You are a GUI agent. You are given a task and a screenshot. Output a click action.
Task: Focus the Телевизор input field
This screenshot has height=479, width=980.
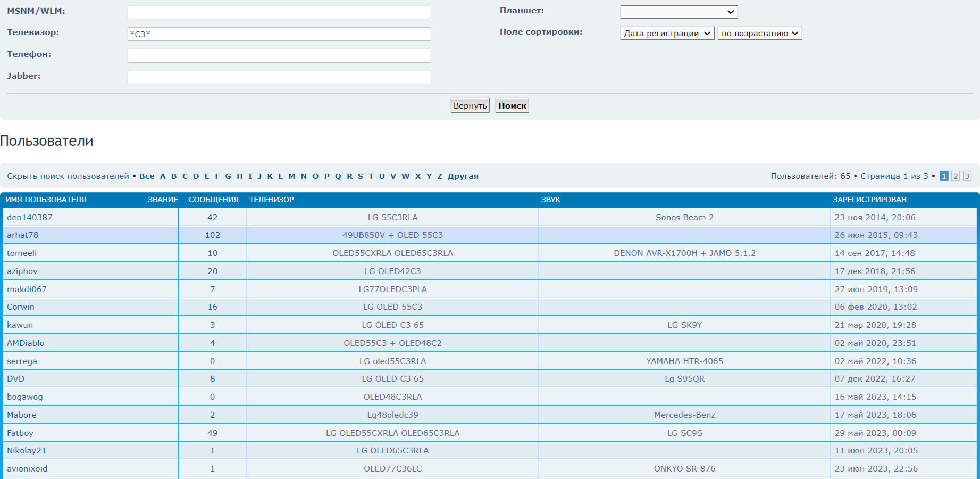[279, 34]
